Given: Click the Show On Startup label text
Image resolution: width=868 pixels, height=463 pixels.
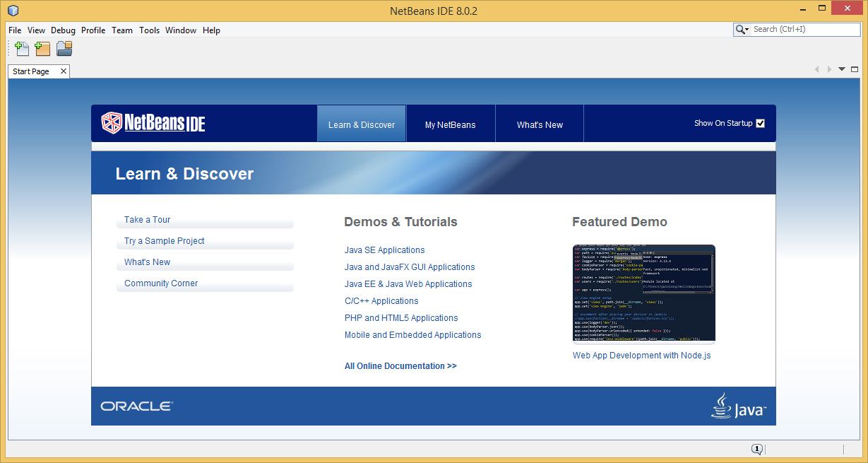Looking at the screenshot, I should [x=723, y=123].
